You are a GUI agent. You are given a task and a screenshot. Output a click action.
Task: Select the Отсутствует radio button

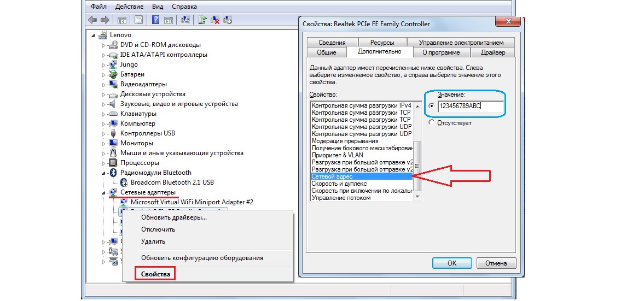(x=432, y=123)
